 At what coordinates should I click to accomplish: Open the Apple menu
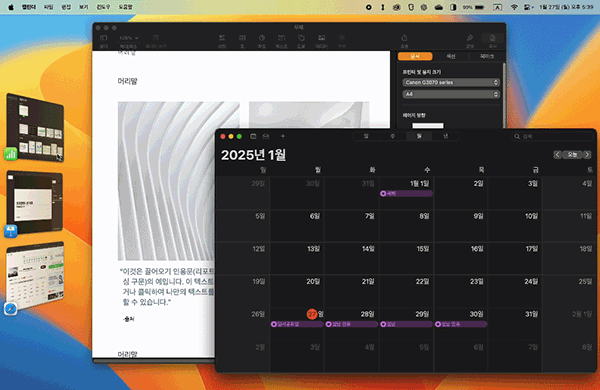(x=11, y=7)
